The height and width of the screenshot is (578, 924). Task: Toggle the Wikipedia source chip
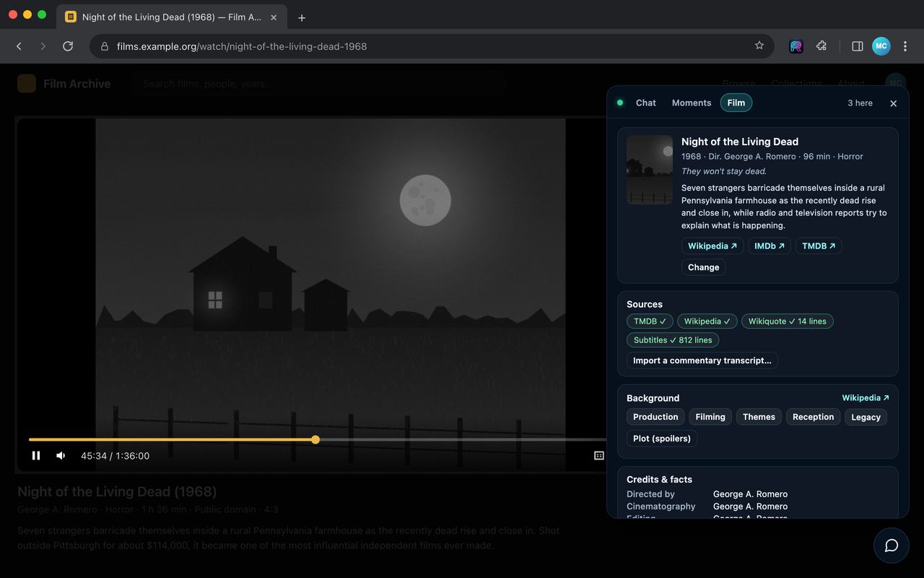coord(707,322)
